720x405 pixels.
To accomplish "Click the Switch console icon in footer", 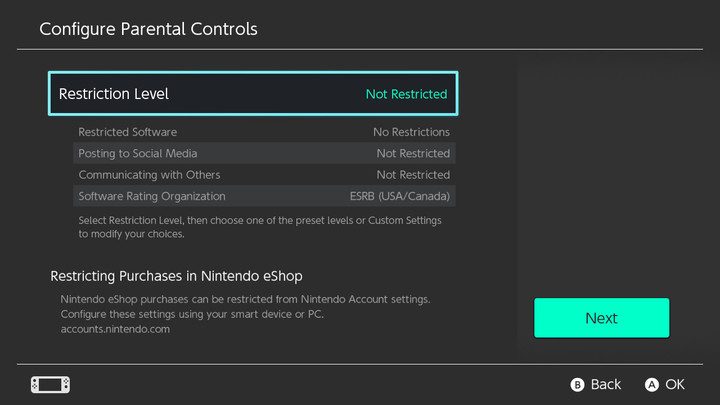I will coord(50,384).
